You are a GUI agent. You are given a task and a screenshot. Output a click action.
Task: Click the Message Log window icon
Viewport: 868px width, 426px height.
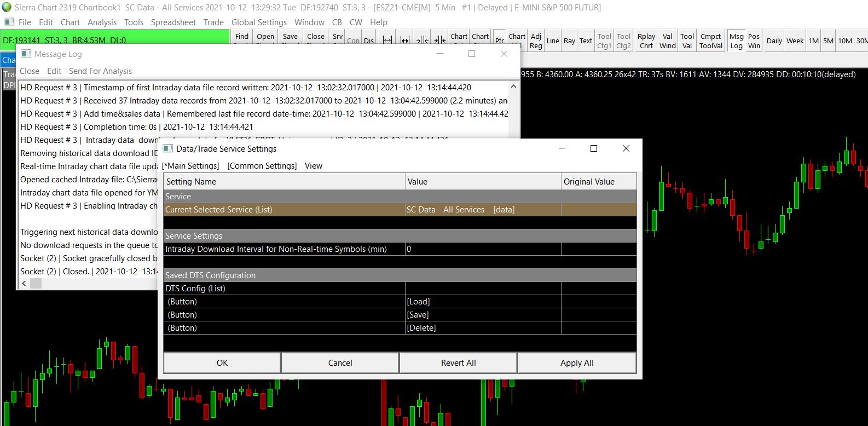click(x=26, y=54)
